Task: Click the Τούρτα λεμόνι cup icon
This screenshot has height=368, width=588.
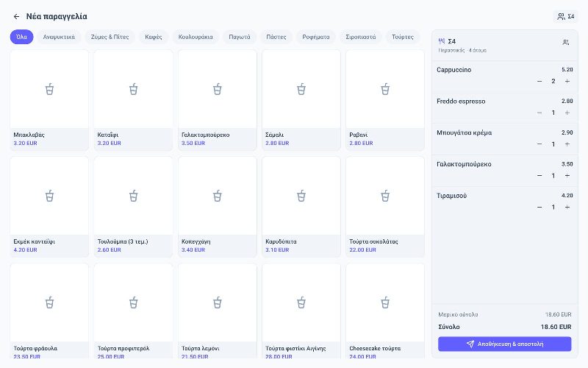Action: (218, 302)
